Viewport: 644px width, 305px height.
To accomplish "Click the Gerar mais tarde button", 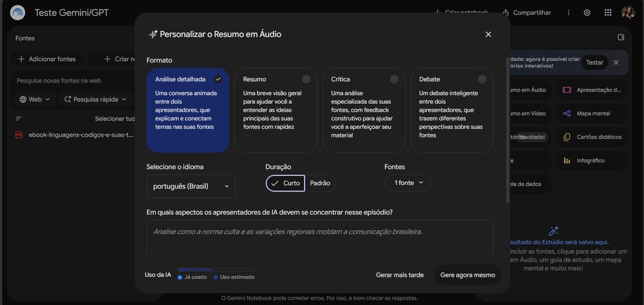I will (x=400, y=275).
